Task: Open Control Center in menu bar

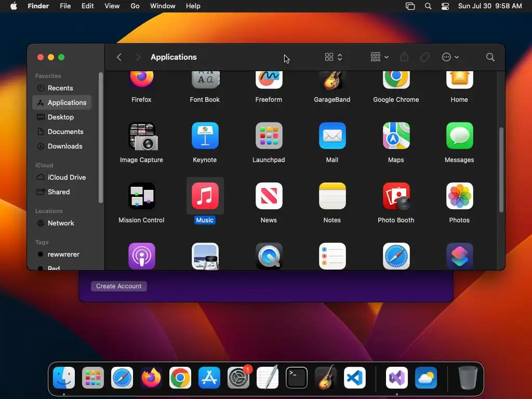Action: [x=445, y=6]
